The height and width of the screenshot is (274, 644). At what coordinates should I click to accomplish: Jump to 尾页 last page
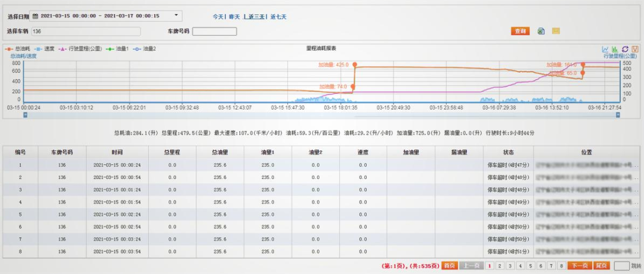(x=602, y=266)
